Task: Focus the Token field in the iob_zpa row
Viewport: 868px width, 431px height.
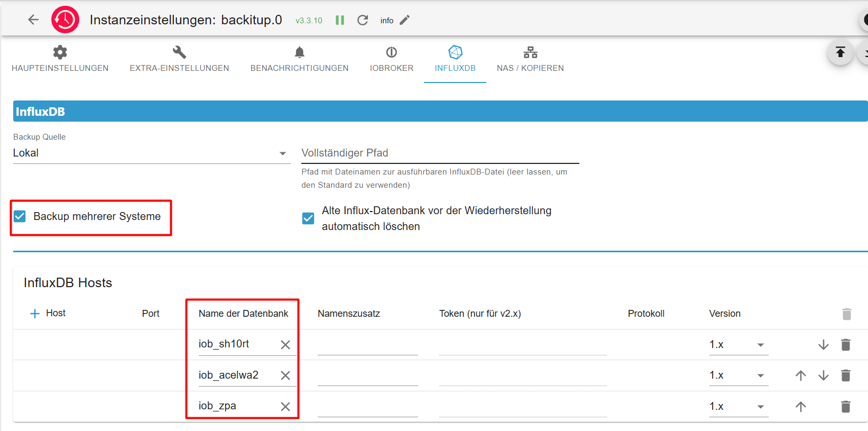Action: (523, 407)
